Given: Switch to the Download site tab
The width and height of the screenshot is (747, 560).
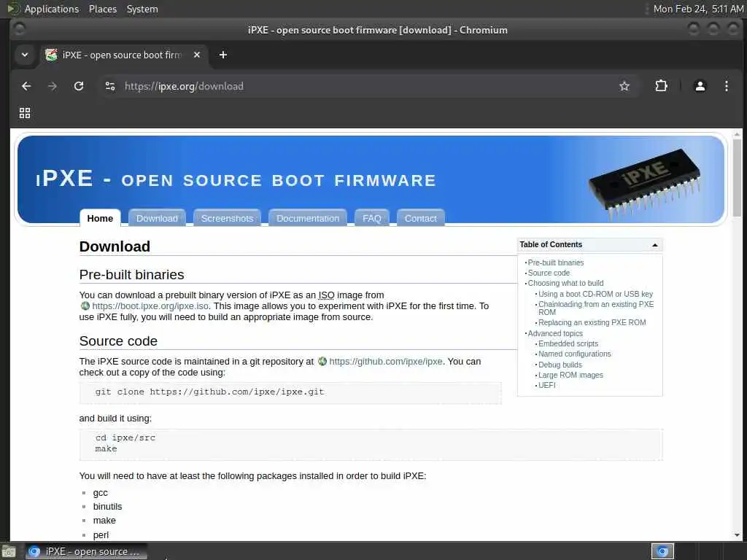Looking at the screenshot, I should pyautogui.click(x=157, y=218).
